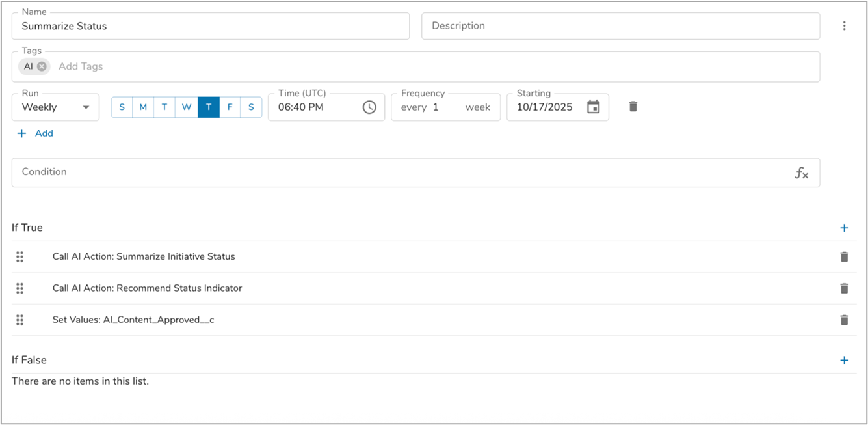Image resolution: width=868 pixels, height=425 pixels.
Task: Add a new If True action
Action: point(844,228)
